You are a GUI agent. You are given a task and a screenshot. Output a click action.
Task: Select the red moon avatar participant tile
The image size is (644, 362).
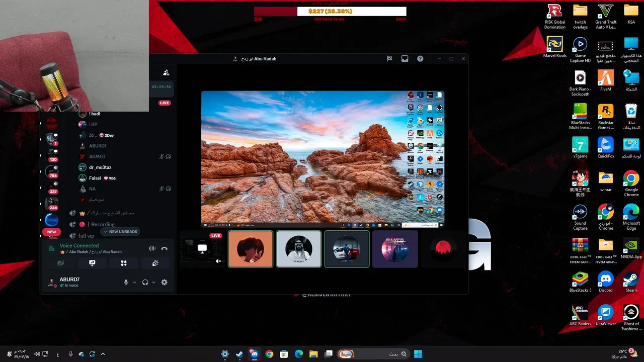[443, 249]
